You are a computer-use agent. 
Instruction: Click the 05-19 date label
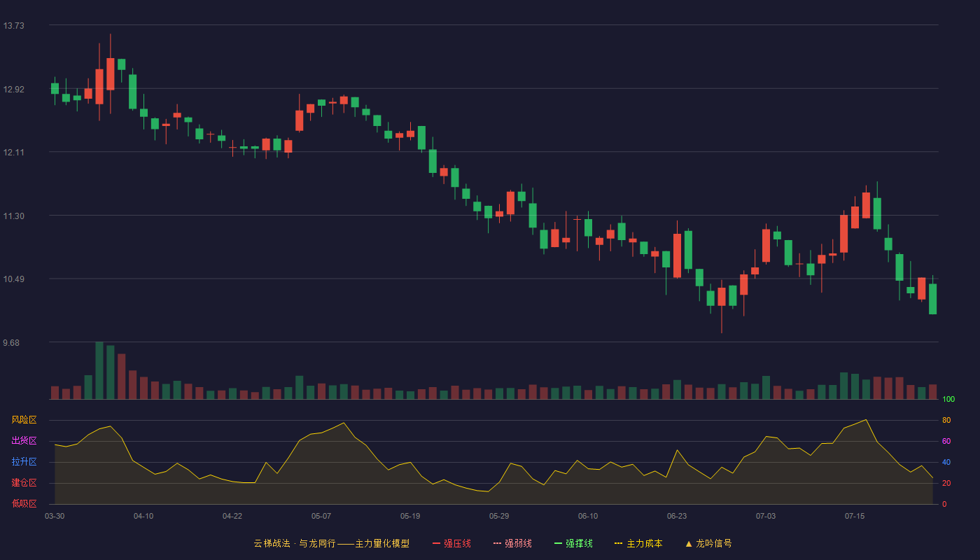(x=410, y=516)
